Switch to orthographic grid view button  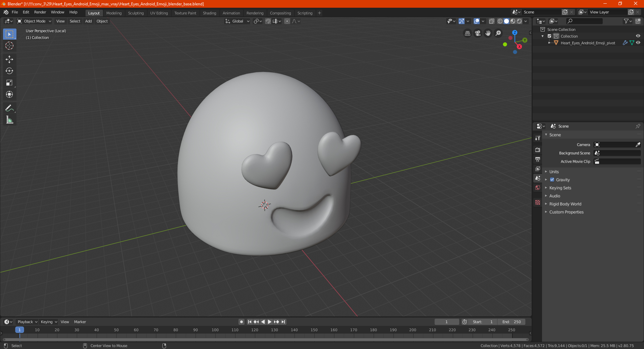468,33
